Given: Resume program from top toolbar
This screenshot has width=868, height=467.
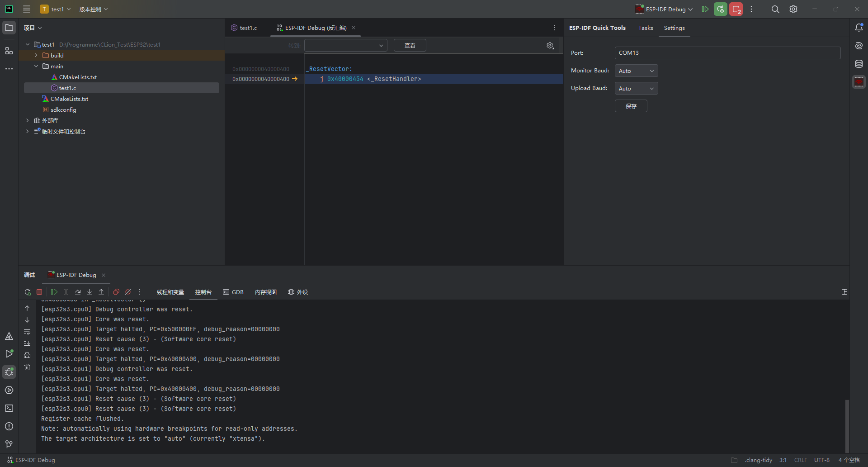Looking at the screenshot, I should click(x=705, y=9).
